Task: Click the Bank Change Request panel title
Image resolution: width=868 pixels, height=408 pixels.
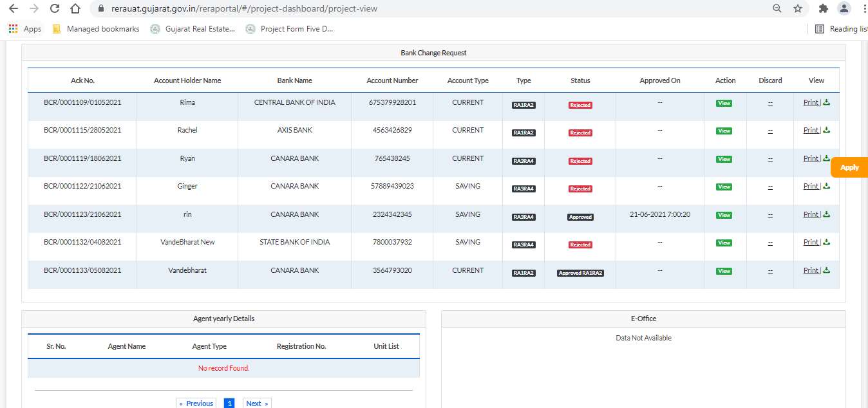Action: coord(433,53)
